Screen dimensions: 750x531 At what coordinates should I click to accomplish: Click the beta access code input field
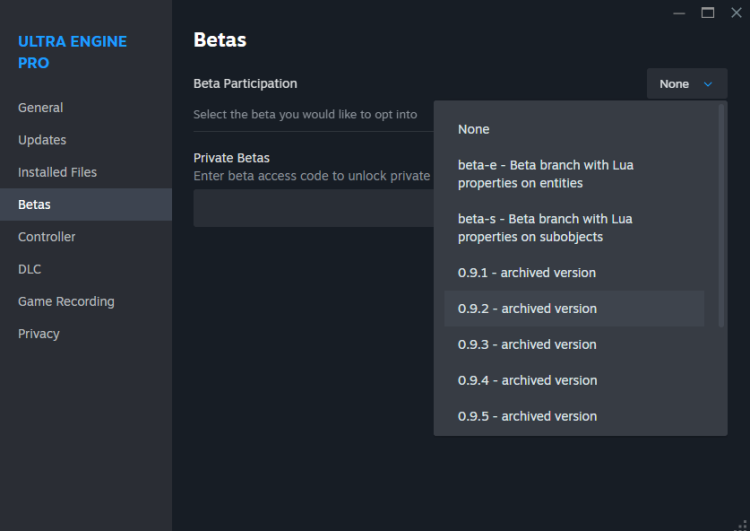312,209
